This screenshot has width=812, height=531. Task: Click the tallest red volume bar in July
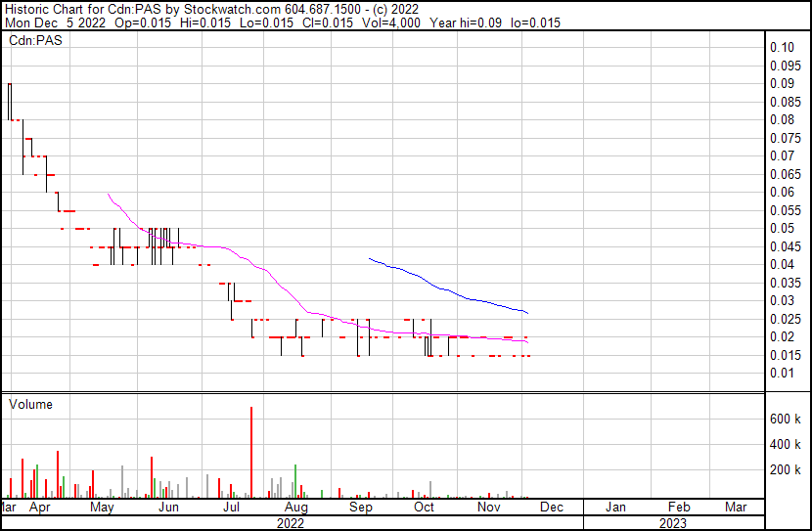click(x=251, y=452)
